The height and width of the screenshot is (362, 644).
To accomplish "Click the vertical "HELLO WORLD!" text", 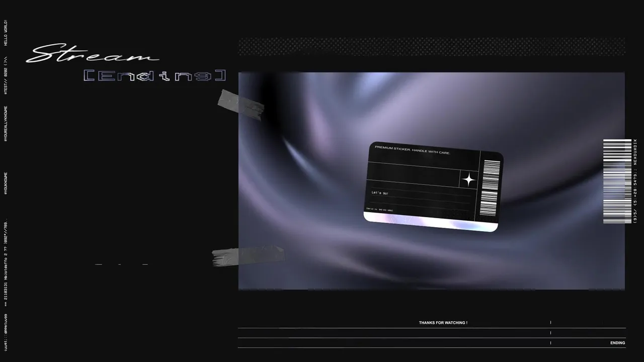I will coord(6,33).
